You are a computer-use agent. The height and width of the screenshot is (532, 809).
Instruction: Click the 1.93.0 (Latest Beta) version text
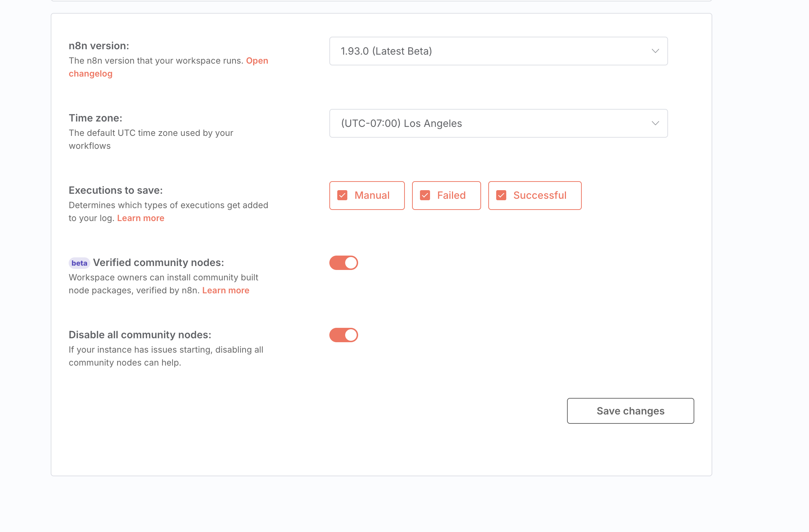[387, 51]
